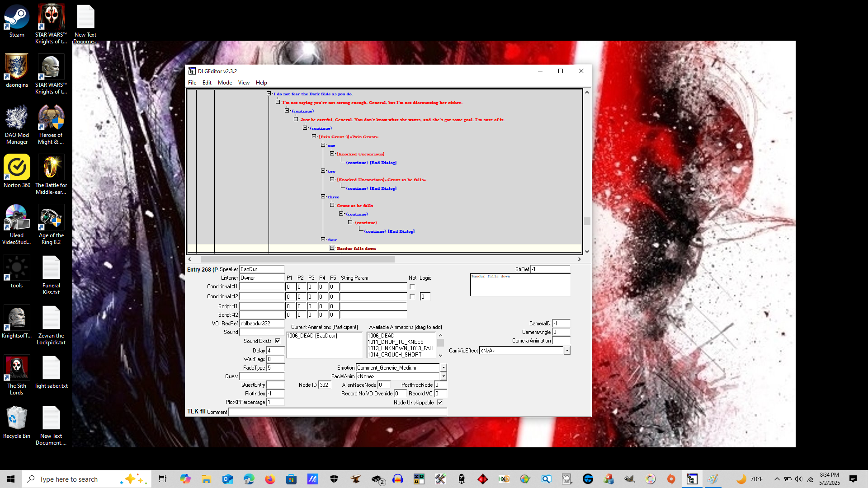868x488 pixels.
Task: Open the daorigins desktop shortcut
Action: coord(17,71)
